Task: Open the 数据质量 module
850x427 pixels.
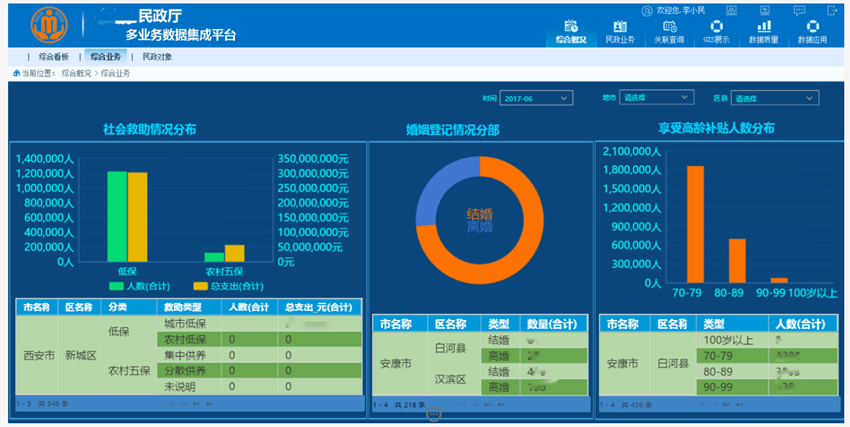Action: click(x=764, y=30)
